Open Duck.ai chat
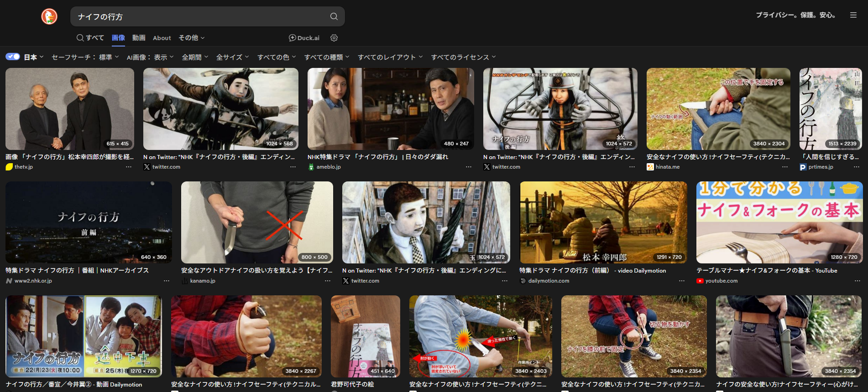This screenshot has height=392, width=868. 304,38
